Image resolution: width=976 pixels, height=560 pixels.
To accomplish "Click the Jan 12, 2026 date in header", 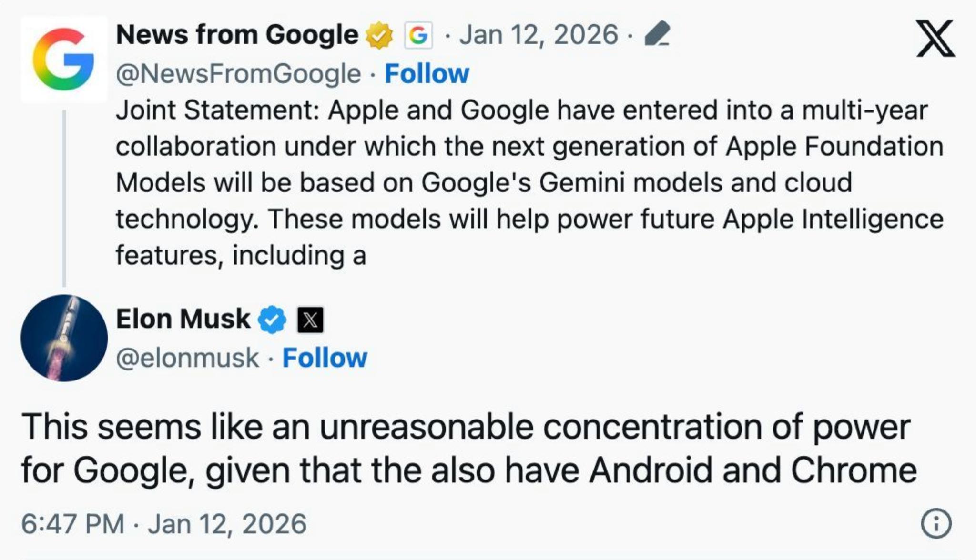I will coord(539,35).
